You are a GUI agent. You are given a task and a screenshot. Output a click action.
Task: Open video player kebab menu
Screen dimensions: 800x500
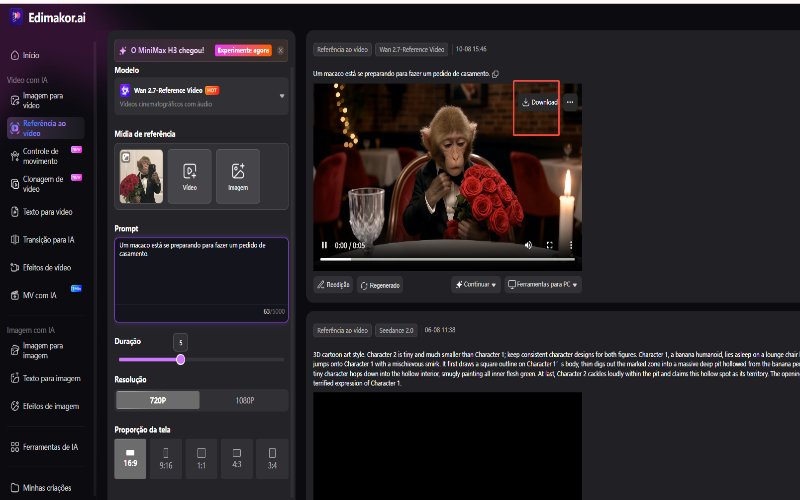571,245
